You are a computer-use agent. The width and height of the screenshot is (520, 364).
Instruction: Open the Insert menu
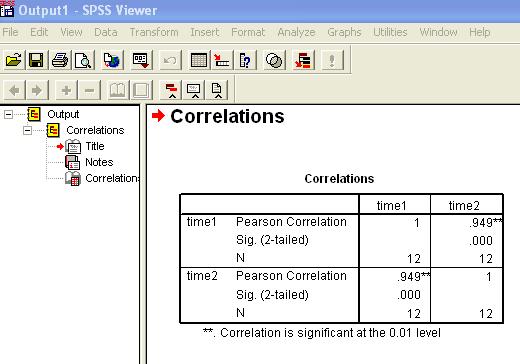205,32
